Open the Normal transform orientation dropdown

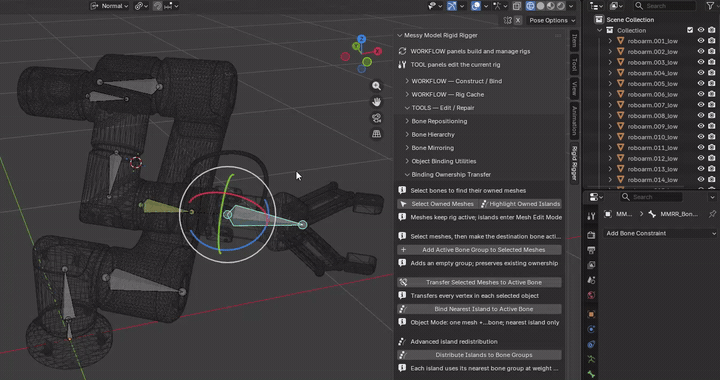point(110,6)
